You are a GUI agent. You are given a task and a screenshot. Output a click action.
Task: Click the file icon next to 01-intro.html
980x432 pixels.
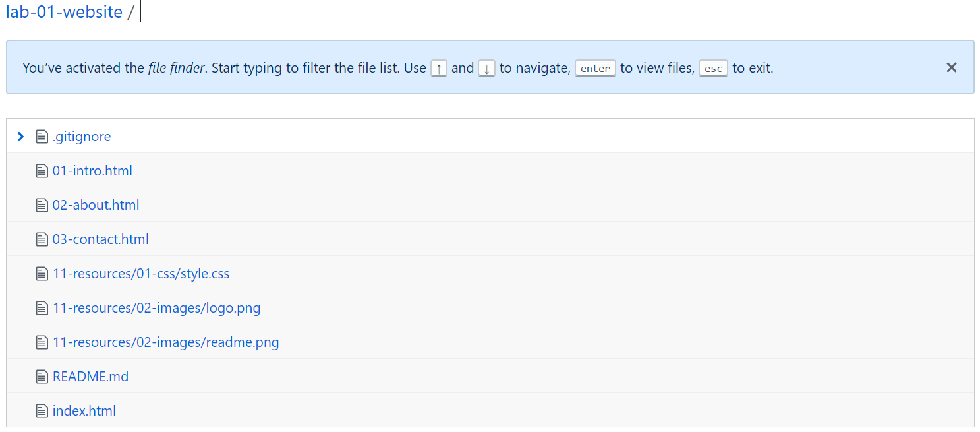click(42, 171)
